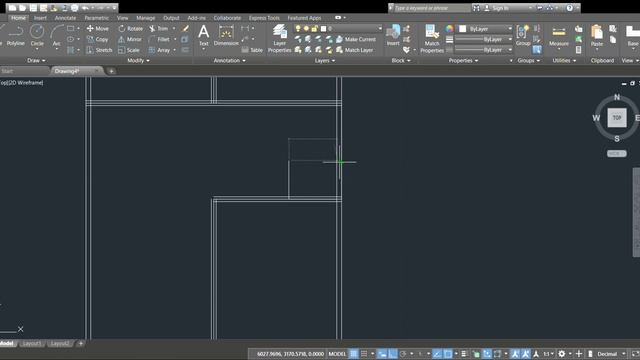
Task: Expand the Draw panel
Action: pos(36,60)
